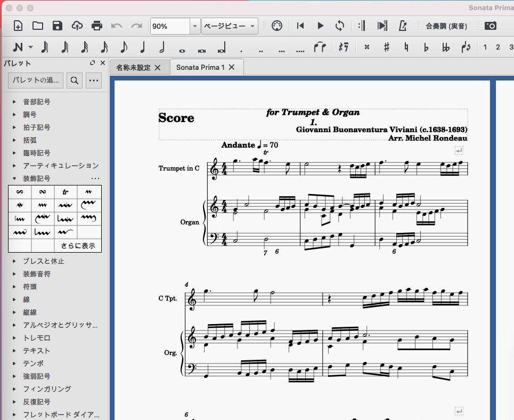Click the new score icon

(18, 26)
